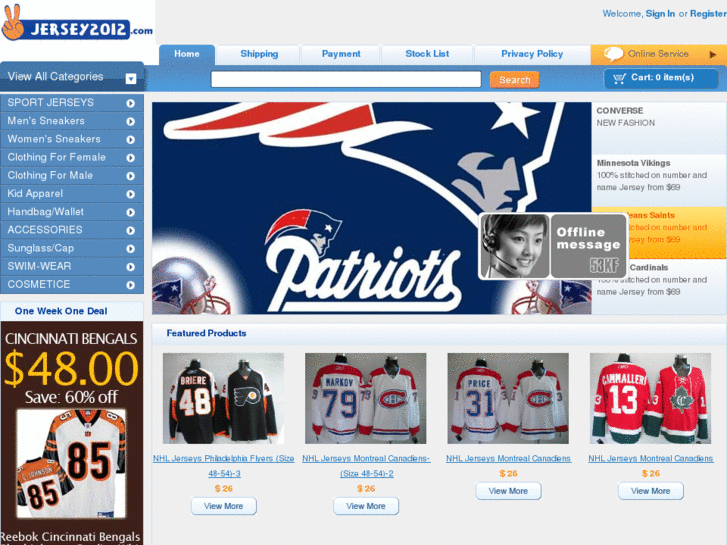The height and width of the screenshot is (545, 727).
Task: Open the Stock List tab
Action: [x=427, y=54]
